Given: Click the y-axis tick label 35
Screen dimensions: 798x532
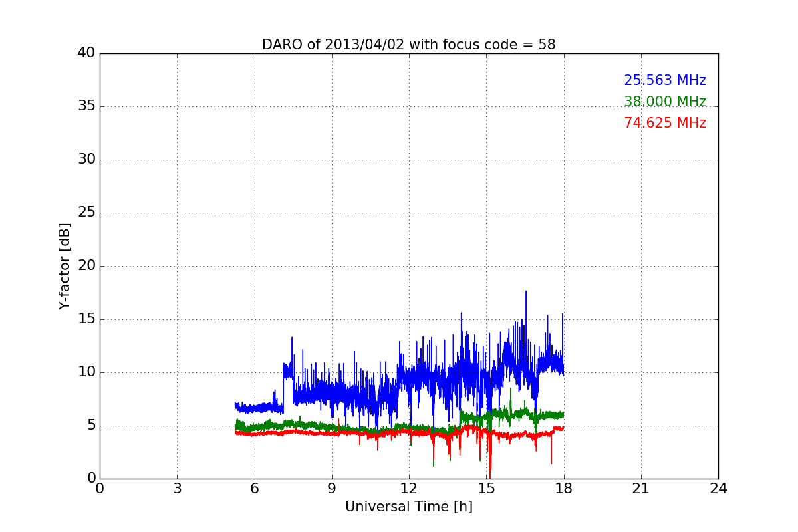Looking at the screenshot, I should (86, 106).
